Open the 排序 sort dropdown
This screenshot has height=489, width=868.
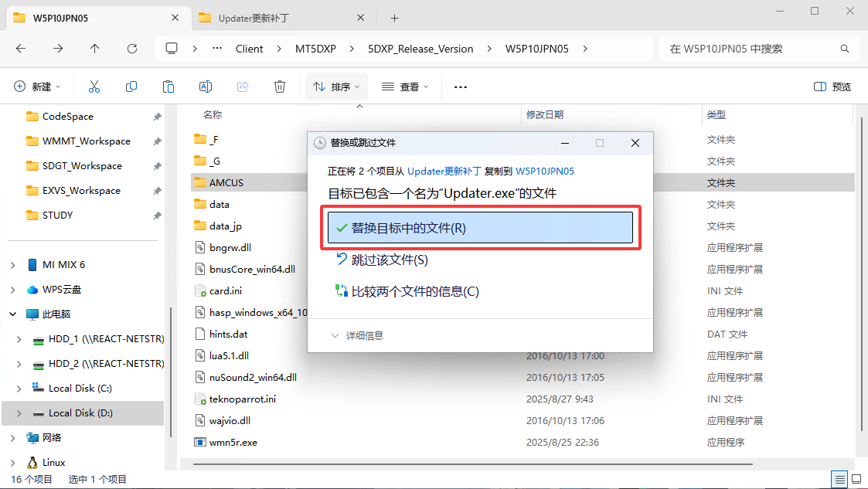tap(337, 87)
